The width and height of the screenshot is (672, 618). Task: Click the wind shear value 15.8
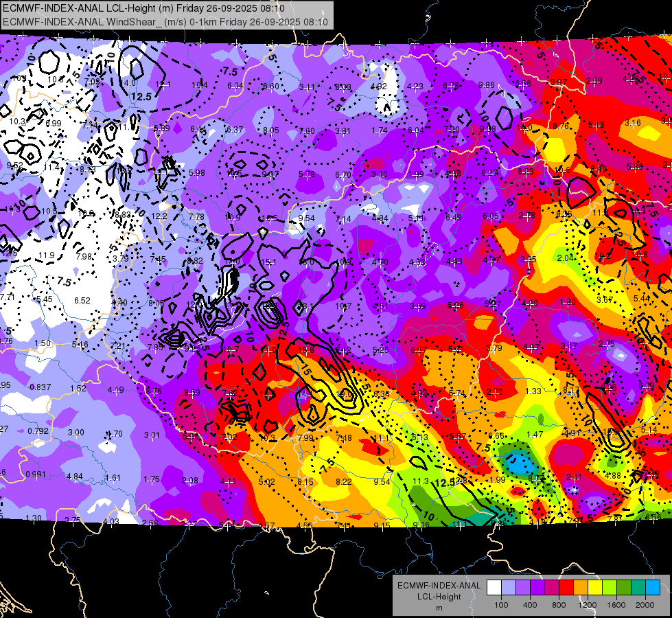click(305, 350)
